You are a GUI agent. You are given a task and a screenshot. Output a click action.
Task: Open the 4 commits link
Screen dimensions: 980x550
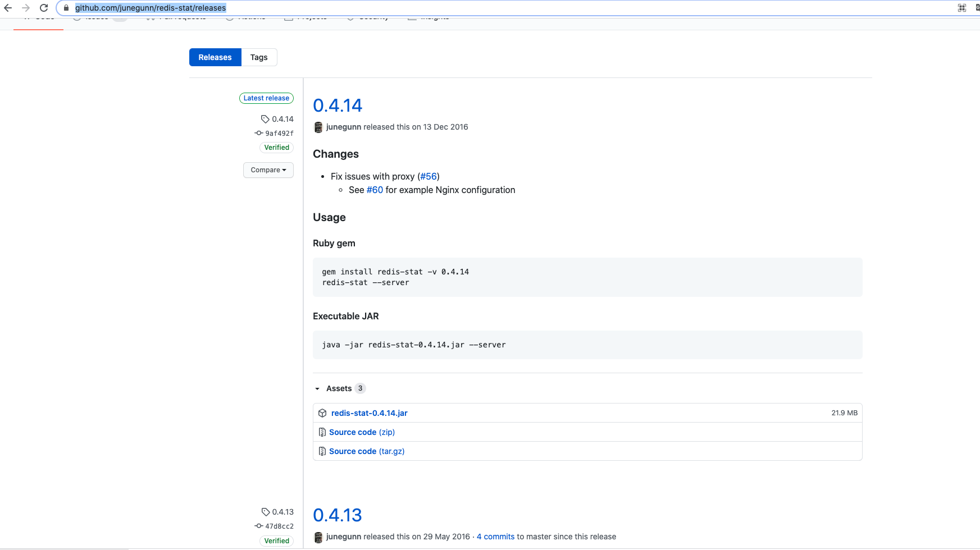coord(495,537)
